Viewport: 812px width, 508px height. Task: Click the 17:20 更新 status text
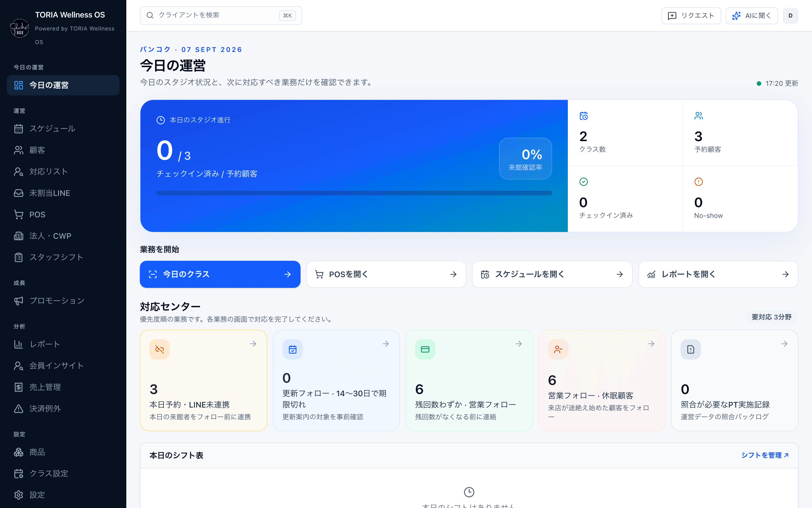[x=782, y=83]
